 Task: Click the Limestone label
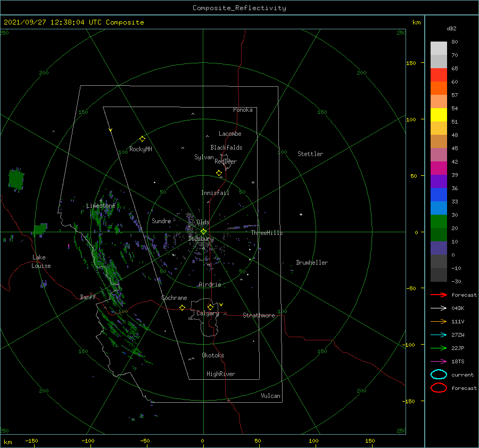point(101,206)
